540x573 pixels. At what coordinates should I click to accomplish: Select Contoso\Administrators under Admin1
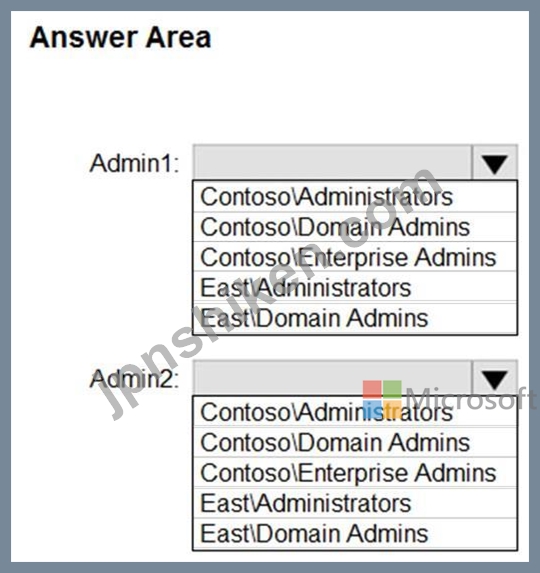click(x=355, y=197)
